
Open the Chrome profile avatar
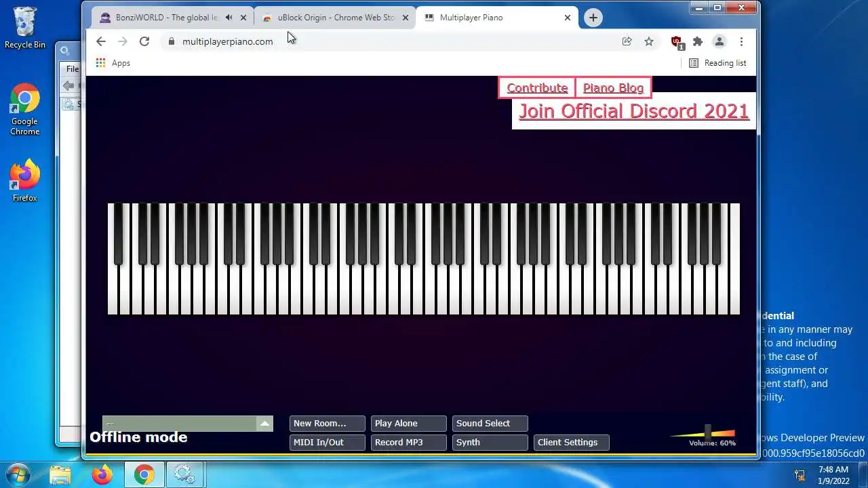719,41
